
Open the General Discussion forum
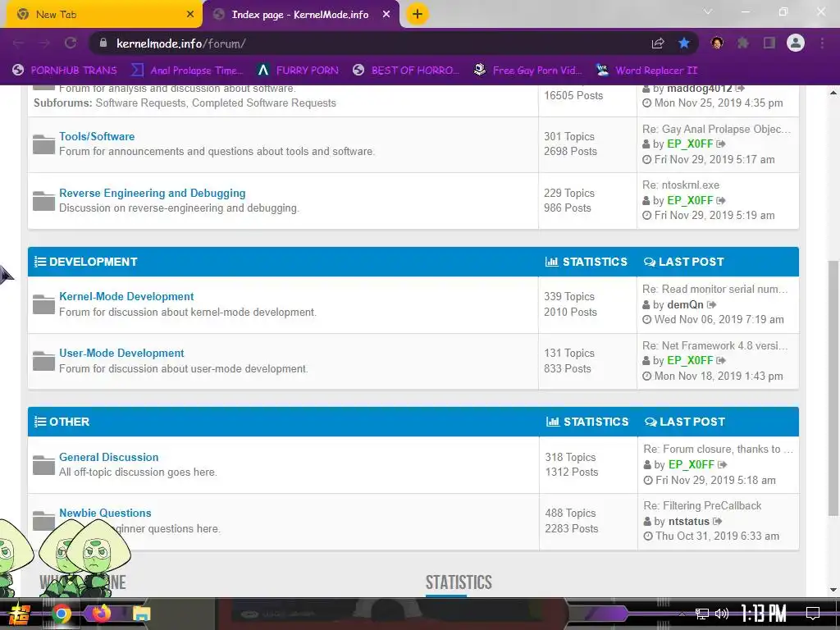tap(109, 457)
